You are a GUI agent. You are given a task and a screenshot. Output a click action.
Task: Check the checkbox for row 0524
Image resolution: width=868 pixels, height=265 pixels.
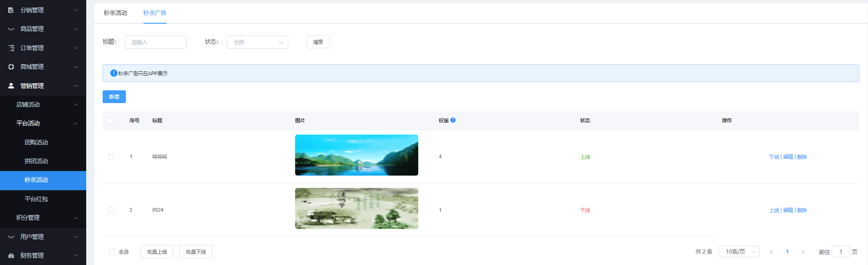[111, 210]
